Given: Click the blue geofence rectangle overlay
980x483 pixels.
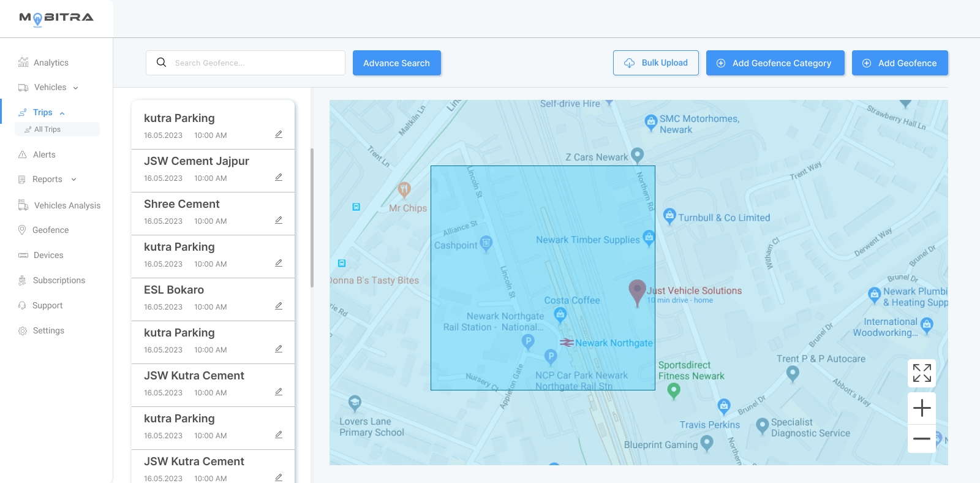Looking at the screenshot, I should pyautogui.click(x=543, y=278).
